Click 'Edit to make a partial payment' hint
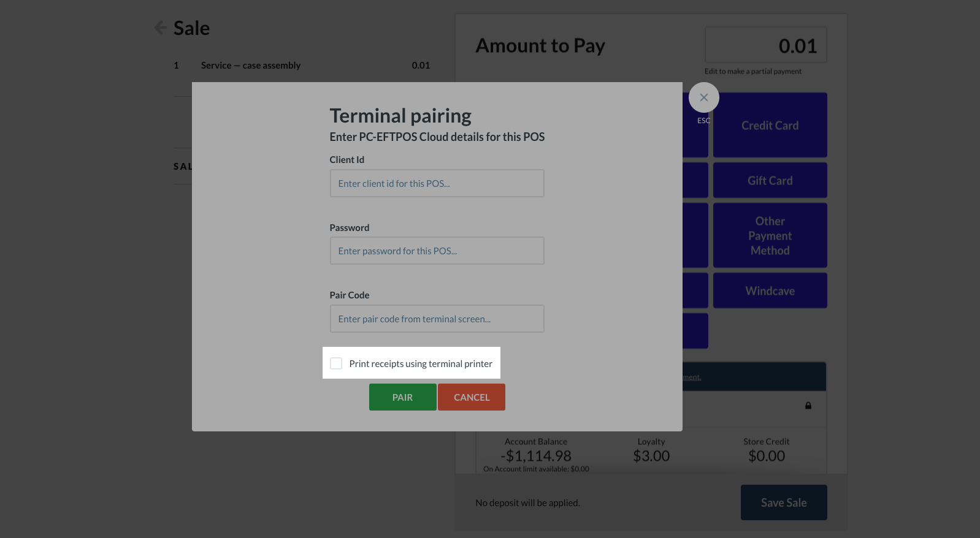The width and height of the screenshot is (980, 538). tap(753, 71)
